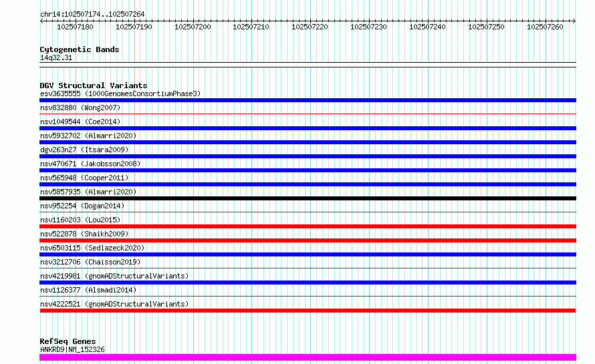Select the nsv5932702 blue variant bar

(308, 142)
